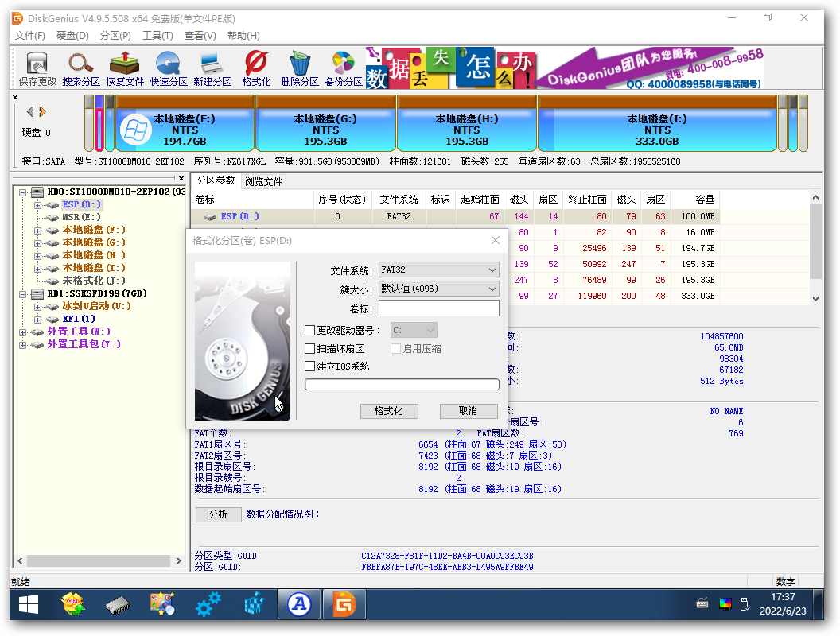The width and height of the screenshot is (840, 636).
Task: Click Delete Partition (删除分区) icon
Action: pyautogui.click(x=300, y=69)
